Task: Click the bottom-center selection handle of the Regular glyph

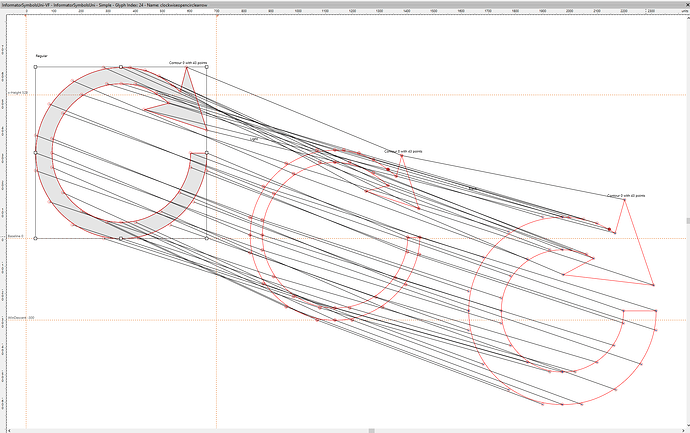Action: tap(121, 239)
